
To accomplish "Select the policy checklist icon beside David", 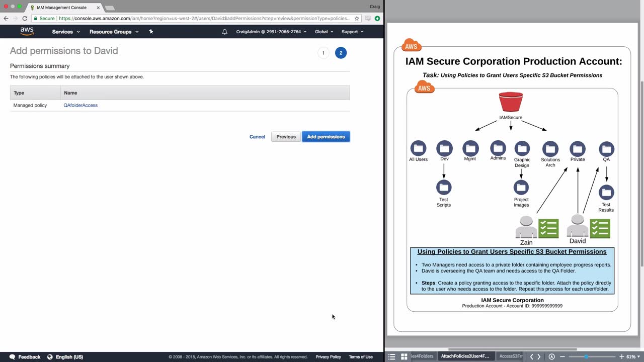I will click(x=600, y=228).
